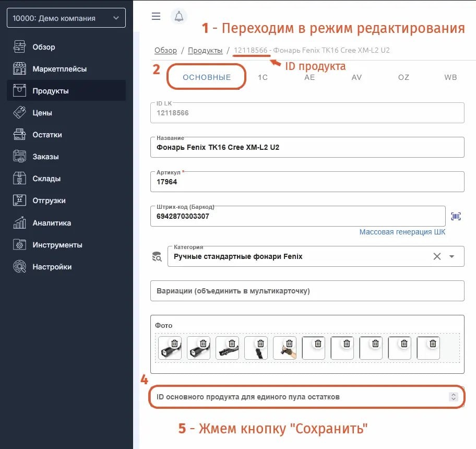This screenshot has height=449, width=476.
Task: Switch to the OZ tab
Action: click(404, 77)
